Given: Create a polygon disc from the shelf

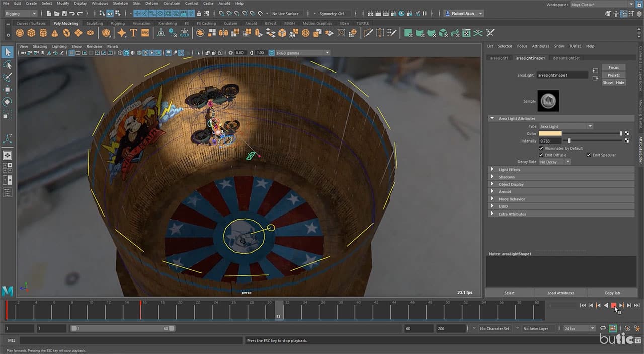Looking at the screenshot, I should click(90, 33).
